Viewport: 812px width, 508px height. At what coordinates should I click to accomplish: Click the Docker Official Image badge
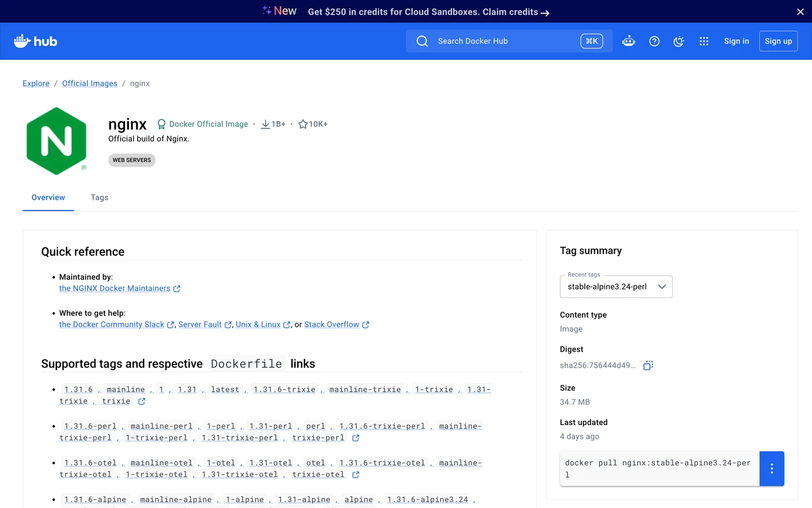tap(202, 124)
